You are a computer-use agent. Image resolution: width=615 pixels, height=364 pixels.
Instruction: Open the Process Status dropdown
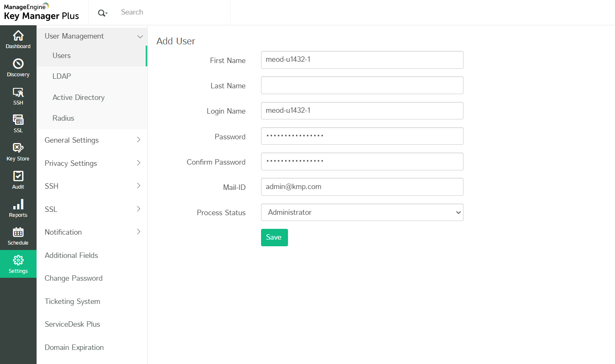362,212
